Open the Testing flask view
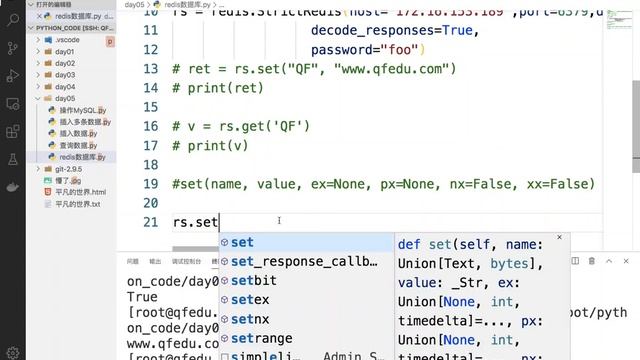 coord(13,159)
